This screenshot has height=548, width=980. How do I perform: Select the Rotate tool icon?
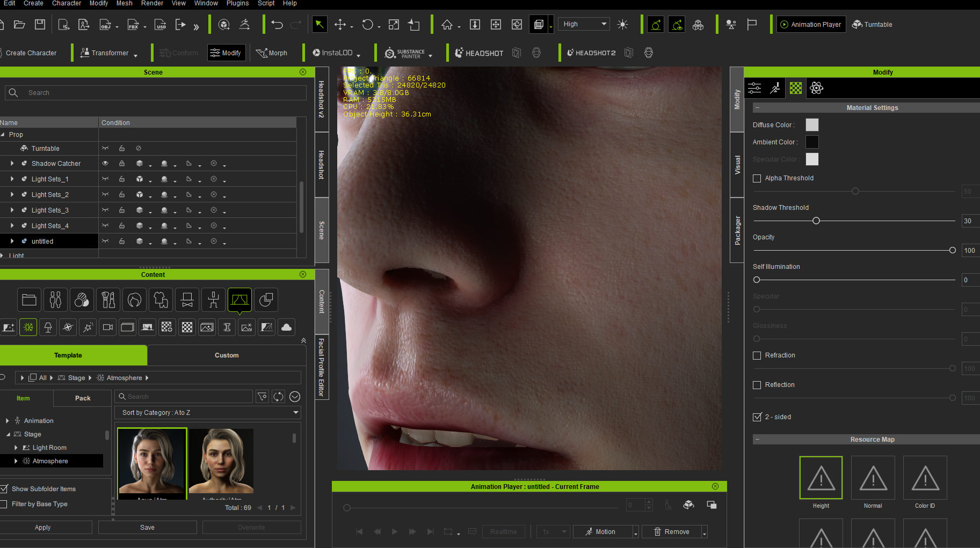click(367, 24)
